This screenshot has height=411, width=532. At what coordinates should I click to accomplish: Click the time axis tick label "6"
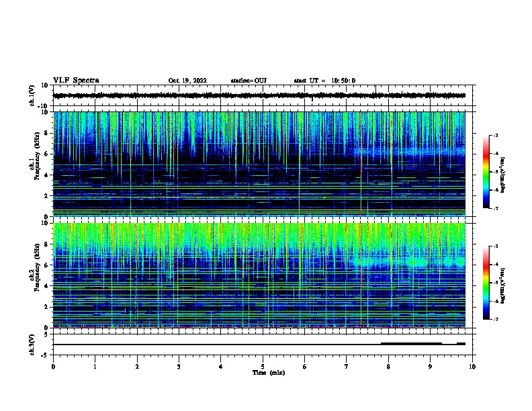(x=305, y=367)
